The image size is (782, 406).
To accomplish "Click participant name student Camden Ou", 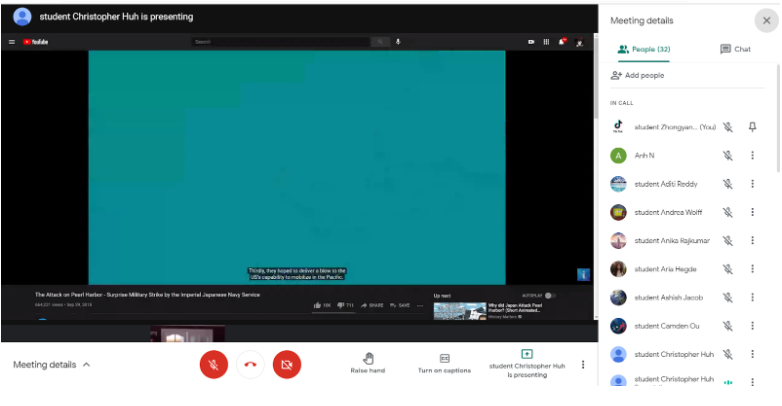I will click(x=667, y=326).
